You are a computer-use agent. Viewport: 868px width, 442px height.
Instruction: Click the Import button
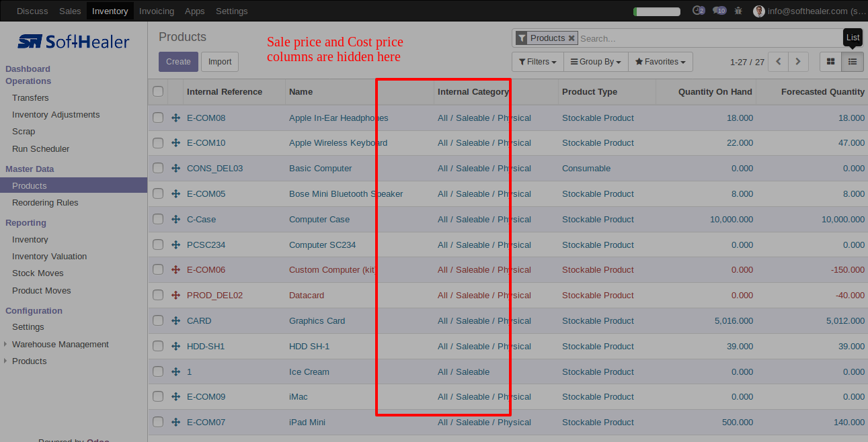tap(220, 62)
